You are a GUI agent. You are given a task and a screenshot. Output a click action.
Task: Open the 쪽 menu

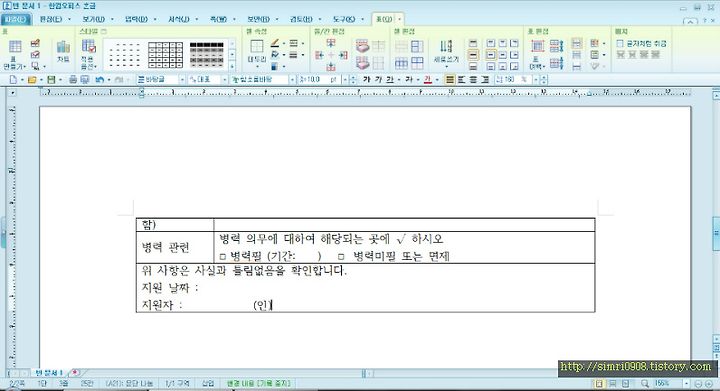(x=218, y=19)
